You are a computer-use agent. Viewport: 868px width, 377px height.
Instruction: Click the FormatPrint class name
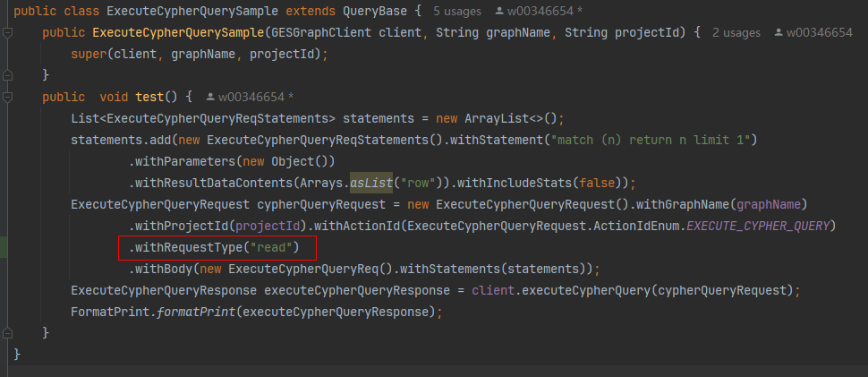pyautogui.click(x=110, y=313)
